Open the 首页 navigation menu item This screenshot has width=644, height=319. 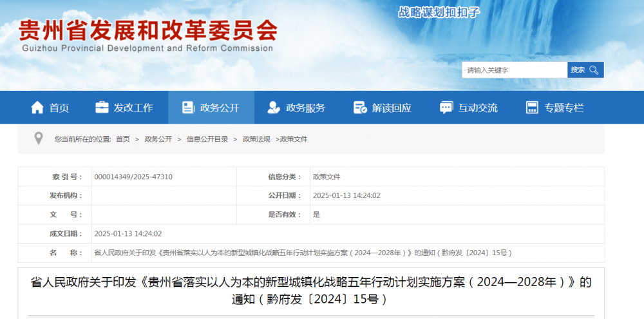(59, 108)
